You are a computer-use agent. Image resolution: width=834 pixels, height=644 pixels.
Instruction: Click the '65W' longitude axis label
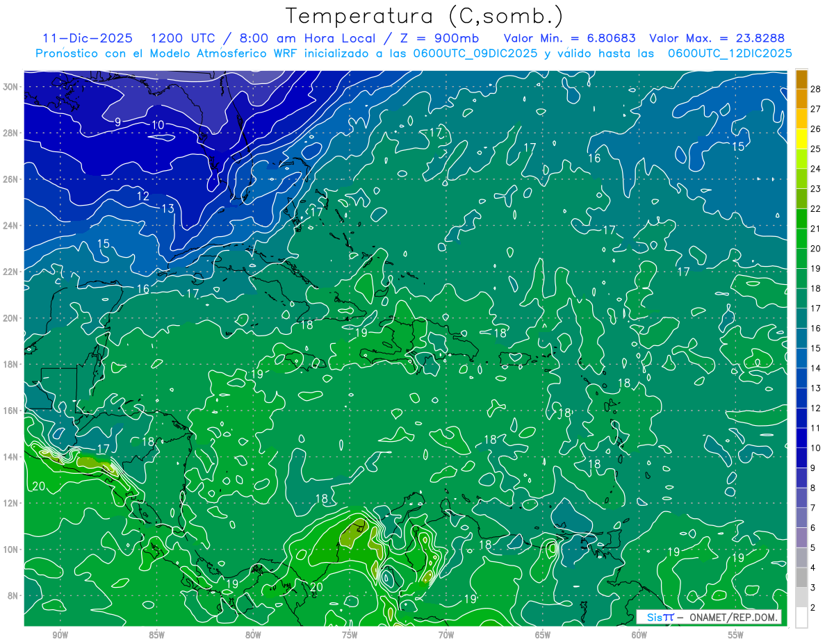pos(543,635)
